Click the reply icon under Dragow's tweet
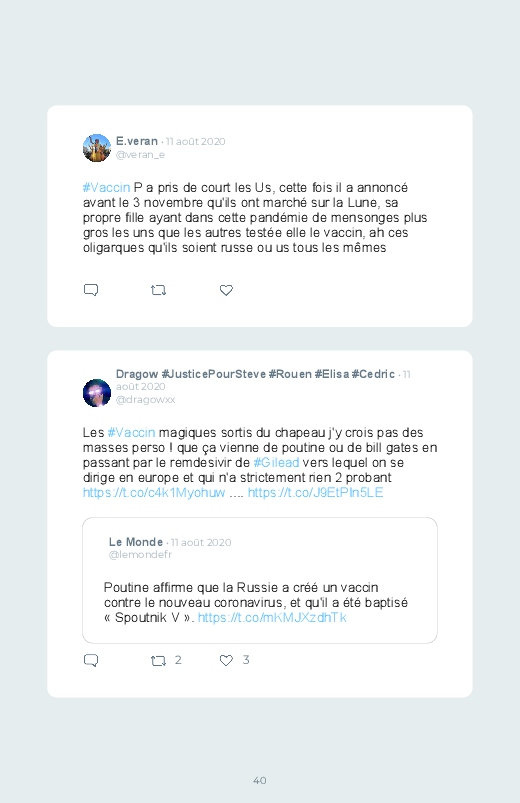Screen dimensions: 520x803 pyautogui.click(x=91, y=661)
